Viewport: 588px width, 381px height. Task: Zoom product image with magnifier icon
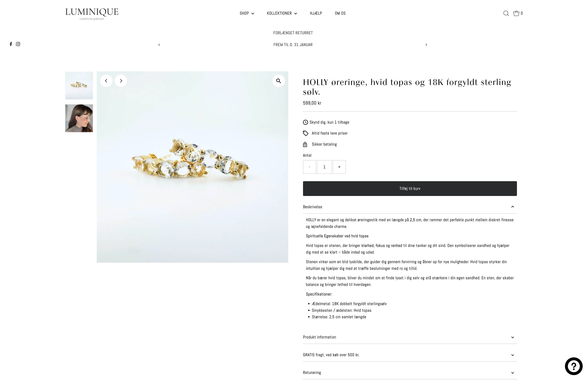[x=278, y=81]
